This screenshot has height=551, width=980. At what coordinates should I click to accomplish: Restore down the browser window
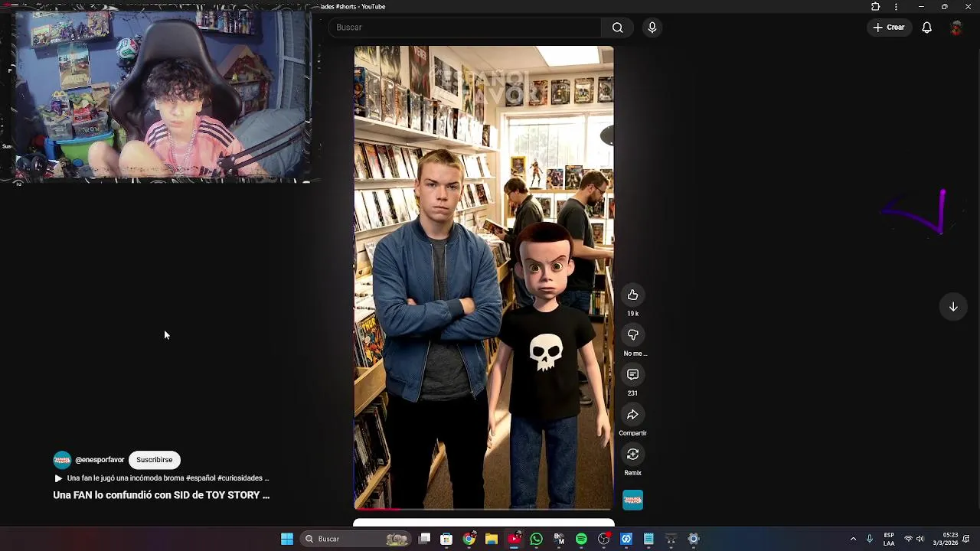[x=944, y=7]
